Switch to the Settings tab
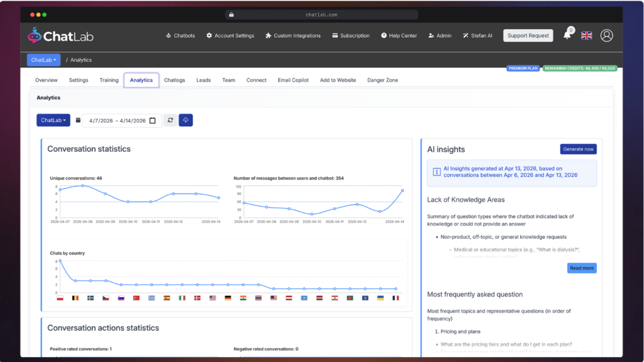This screenshot has width=644, height=362. (79, 80)
